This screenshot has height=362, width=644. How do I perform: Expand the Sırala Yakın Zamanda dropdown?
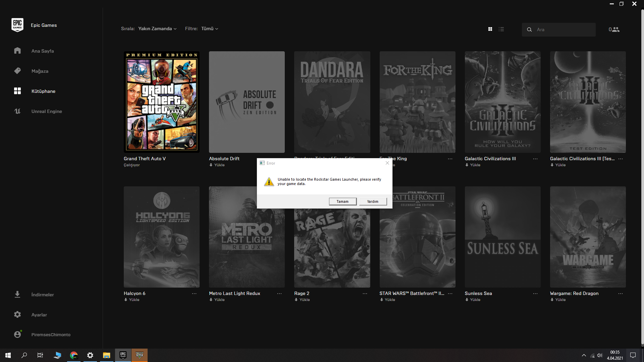pyautogui.click(x=157, y=28)
